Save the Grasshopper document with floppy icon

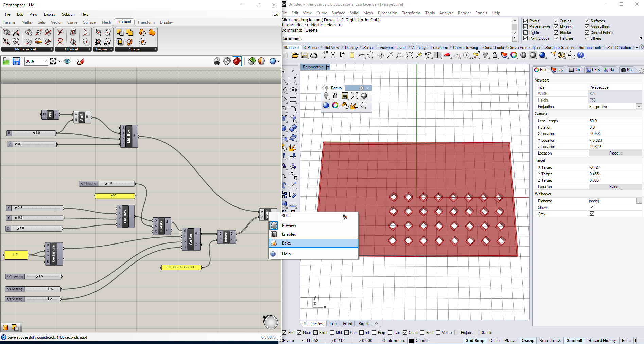pos(16,61)
